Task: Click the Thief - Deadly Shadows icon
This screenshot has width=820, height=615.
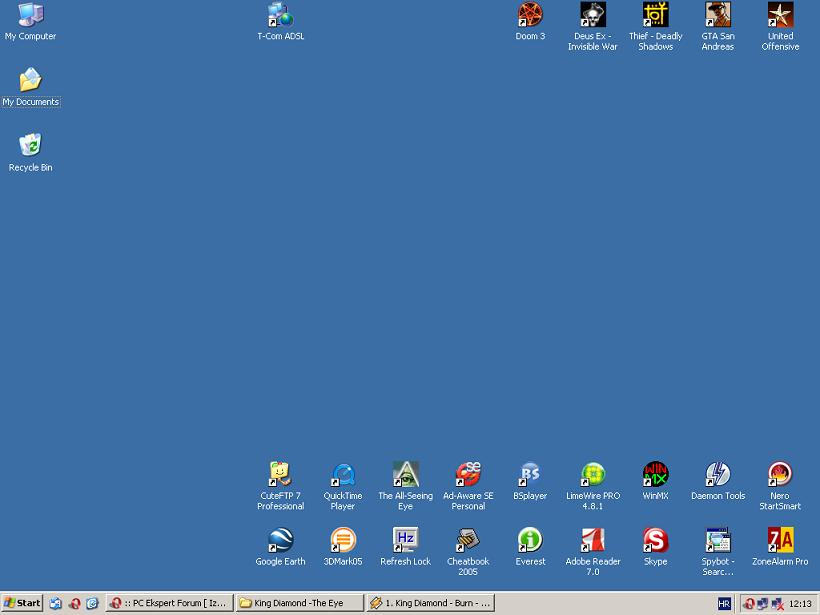Action: click(x=655, y=16)
